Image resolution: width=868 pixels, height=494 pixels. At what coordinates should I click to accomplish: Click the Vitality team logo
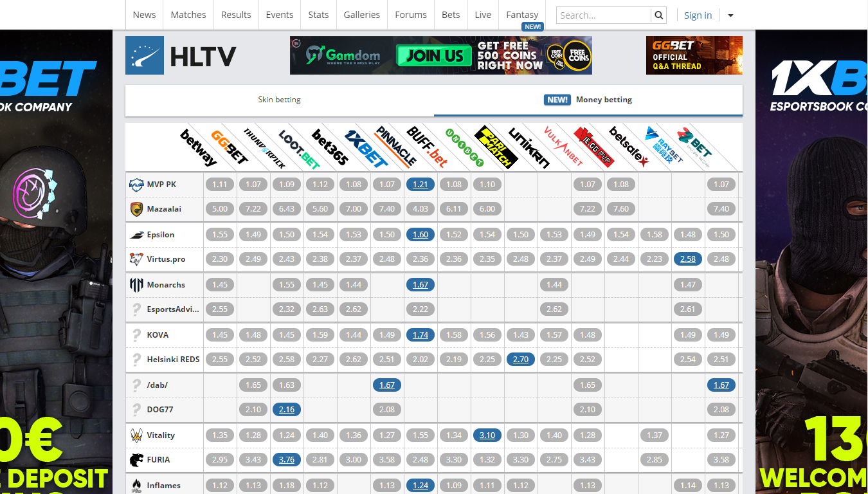136,435
